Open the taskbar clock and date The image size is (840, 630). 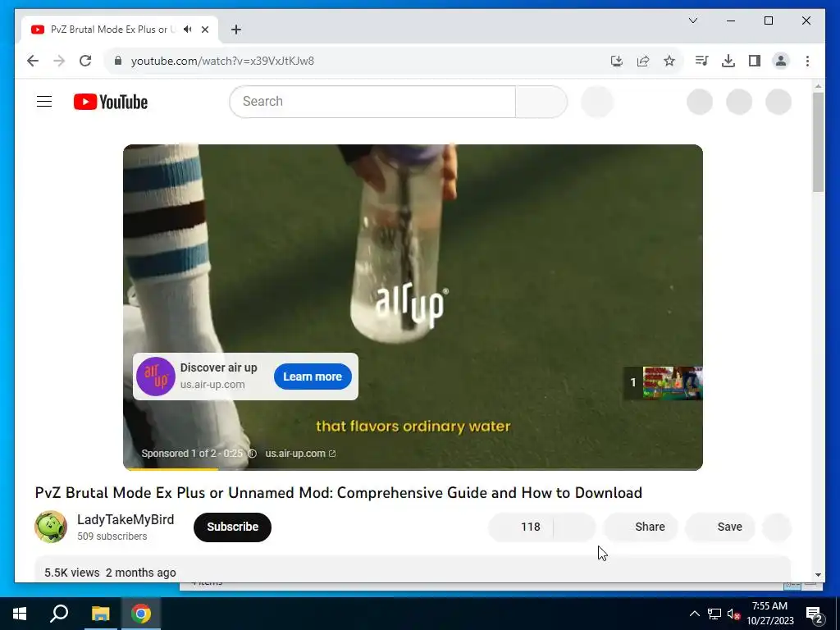click(769, 614)
